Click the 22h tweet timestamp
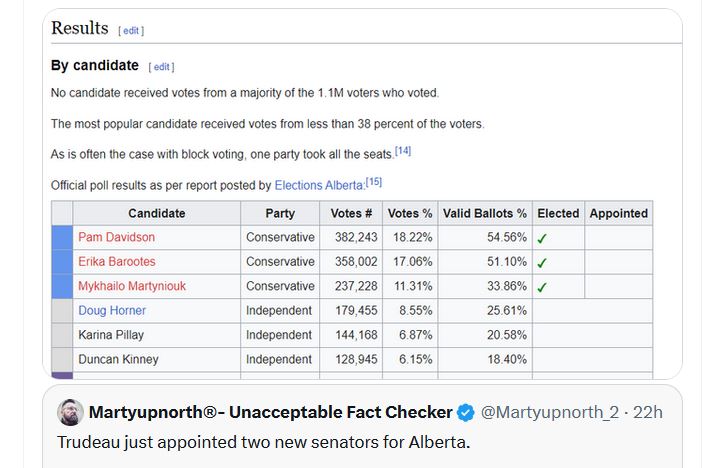This screenshot has width=720, height=468. coord(648,412)
